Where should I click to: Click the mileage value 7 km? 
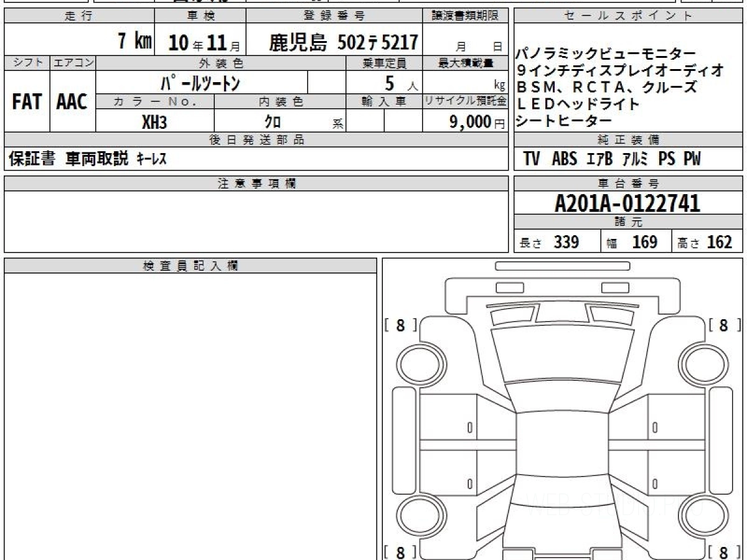click(x=134, y=42)
